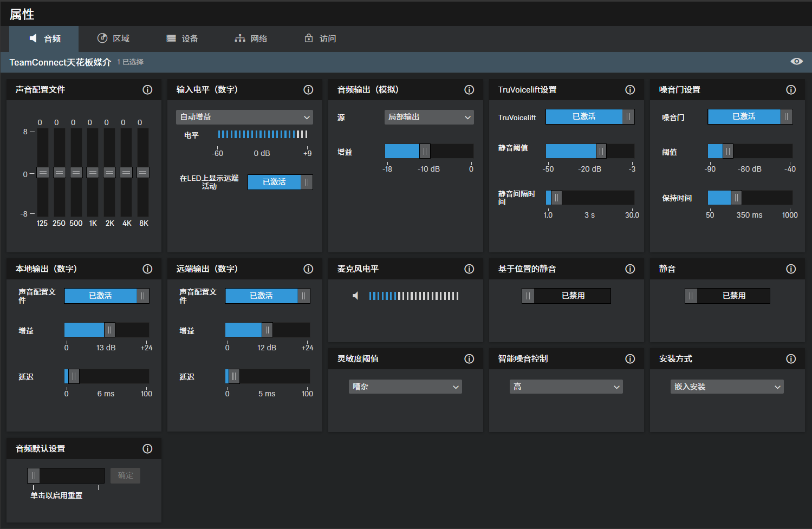The image size is (812, 529).
Task: Open the 嵌入安装 mounting dropdown
Action: click(x=727, y=387)
